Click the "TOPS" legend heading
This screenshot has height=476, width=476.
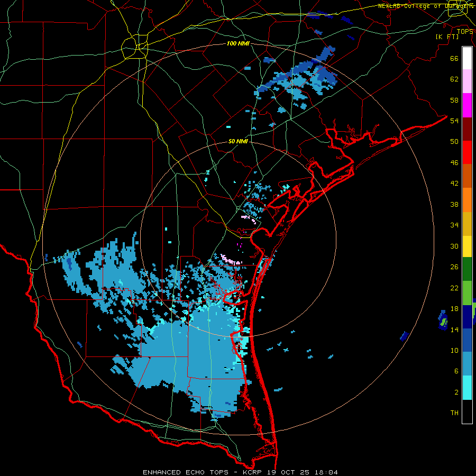tap(465, 32)
